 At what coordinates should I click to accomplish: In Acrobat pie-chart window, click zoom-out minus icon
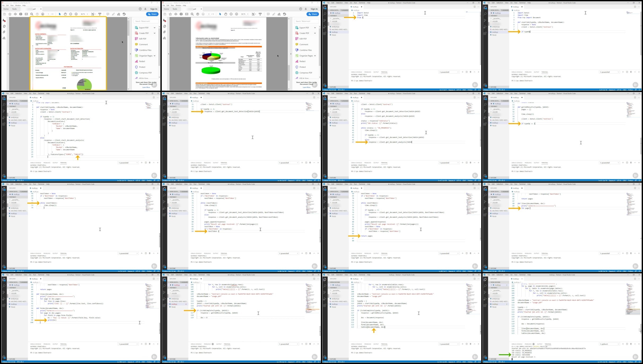(x=231, y=14)
